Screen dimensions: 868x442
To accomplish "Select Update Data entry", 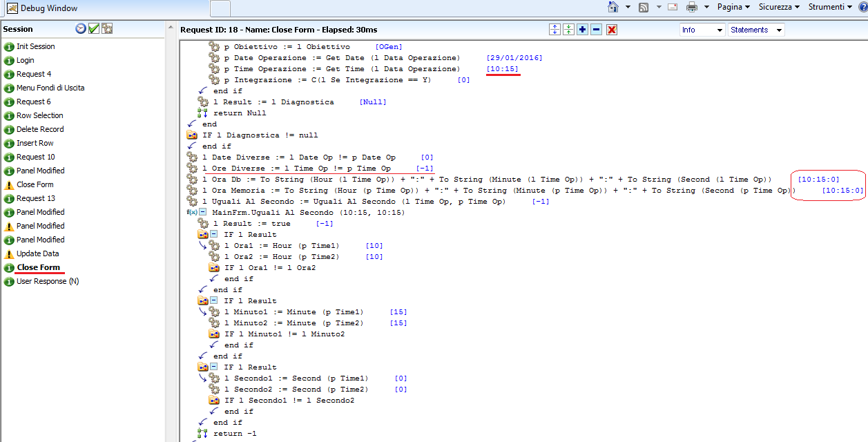I will 38,253.
